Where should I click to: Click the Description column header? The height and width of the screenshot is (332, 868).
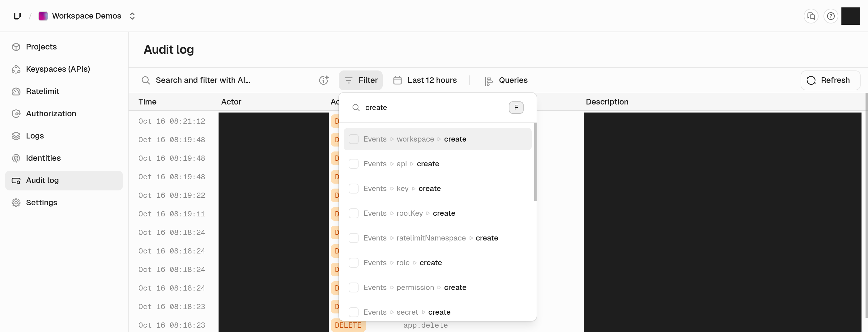[x=607, y=102]
